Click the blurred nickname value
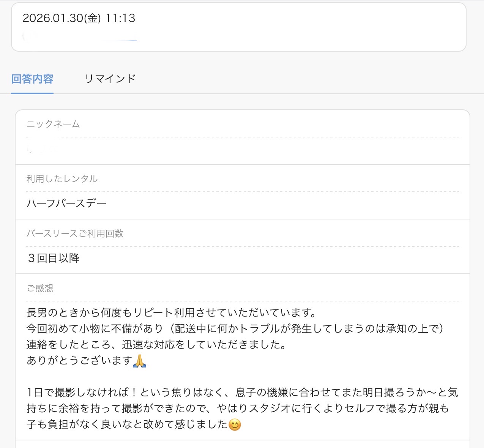The width and height of the screenshot is (484, 448). (34, 151)
